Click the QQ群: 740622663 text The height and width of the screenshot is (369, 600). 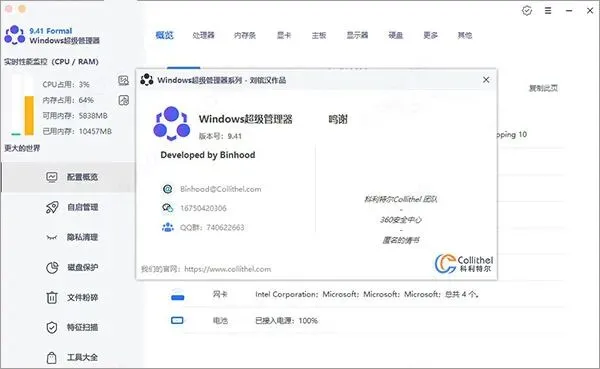(212, 227)
